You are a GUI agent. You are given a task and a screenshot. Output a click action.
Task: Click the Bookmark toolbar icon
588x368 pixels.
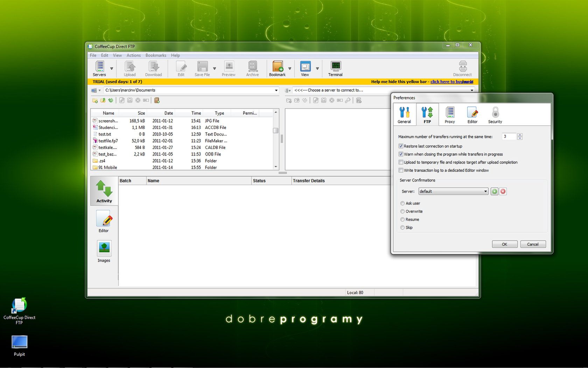coord(277,68)
